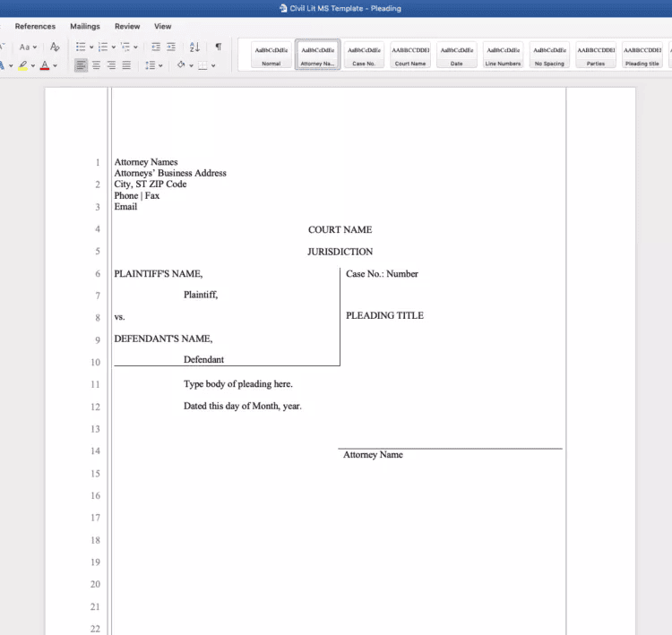This screenshot has height=635, width=672.
Task: Open the Change Case (Aa) menu
Action: [x=28, y=47]
